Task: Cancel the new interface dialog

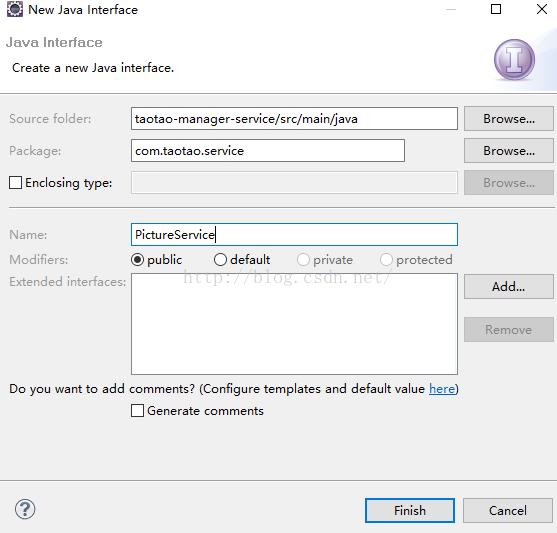Action: coord(508,511)
